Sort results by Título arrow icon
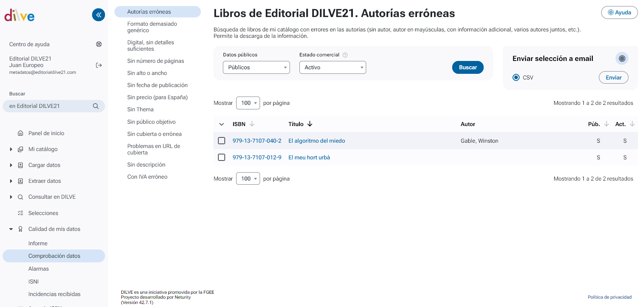Image resolution: width=644 pixels, height=307 pixels. (310, 124)
